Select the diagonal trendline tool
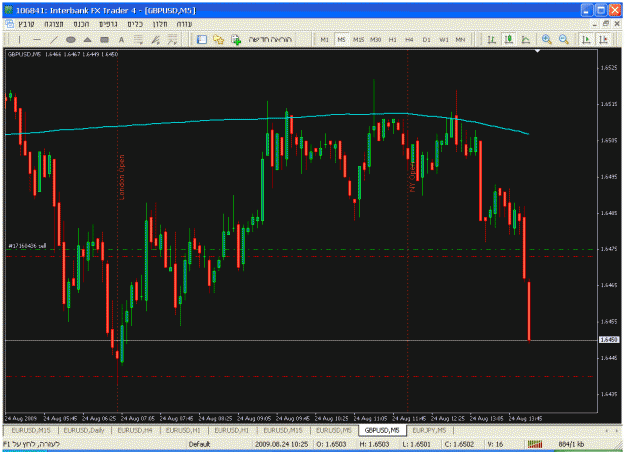 [53, 39]
